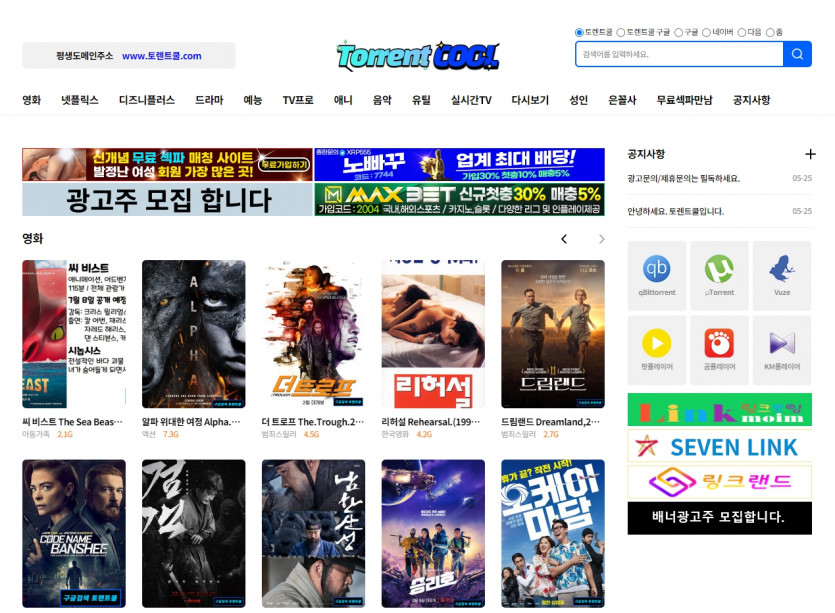Select the 구글 search radio option
This screenshot has height=613, width=835.
(679, 32)
